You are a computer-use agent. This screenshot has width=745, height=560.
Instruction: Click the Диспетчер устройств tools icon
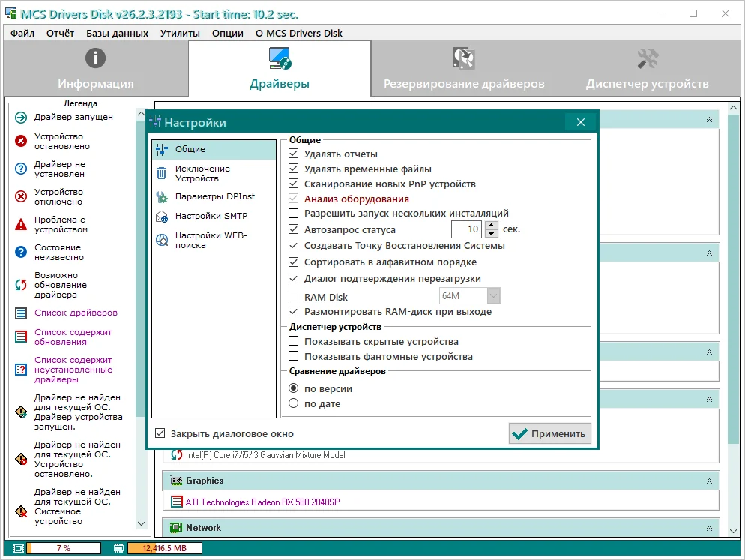pyautogui.click(x=647, y=58)
